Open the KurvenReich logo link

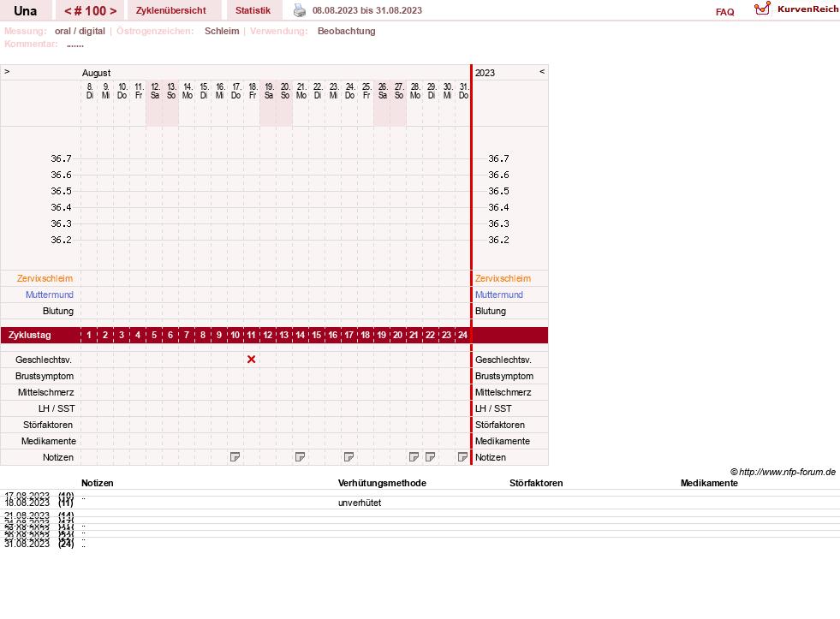[796, 9]
